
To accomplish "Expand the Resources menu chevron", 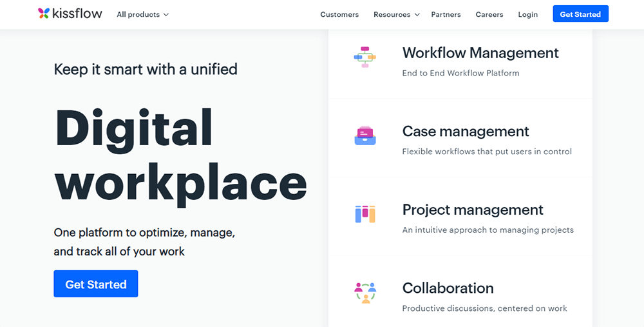I will (x=417, y=15).
